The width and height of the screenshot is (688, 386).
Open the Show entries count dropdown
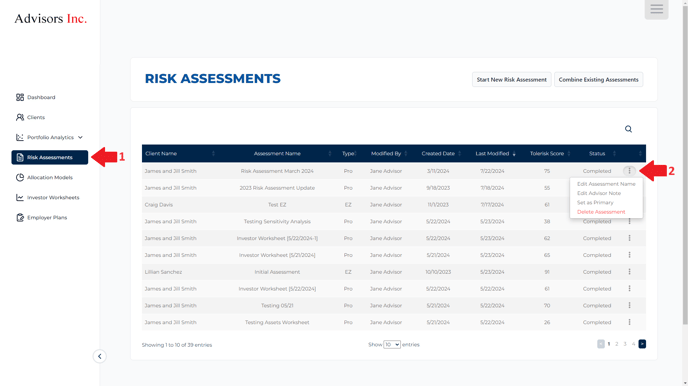click(x=392, y=345)
